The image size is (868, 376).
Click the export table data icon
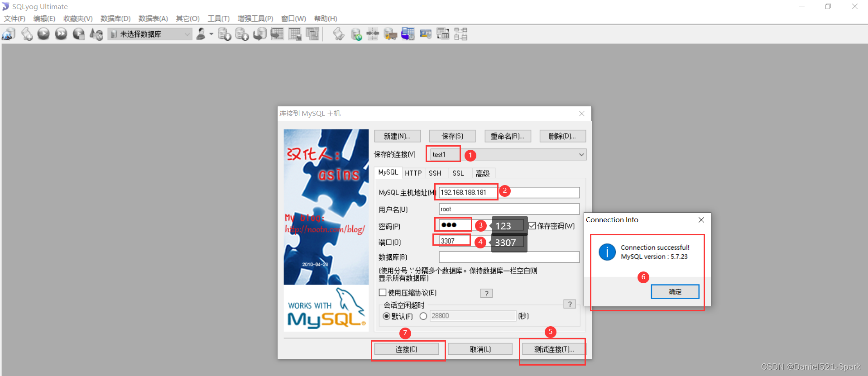click(x=277, y=34)
